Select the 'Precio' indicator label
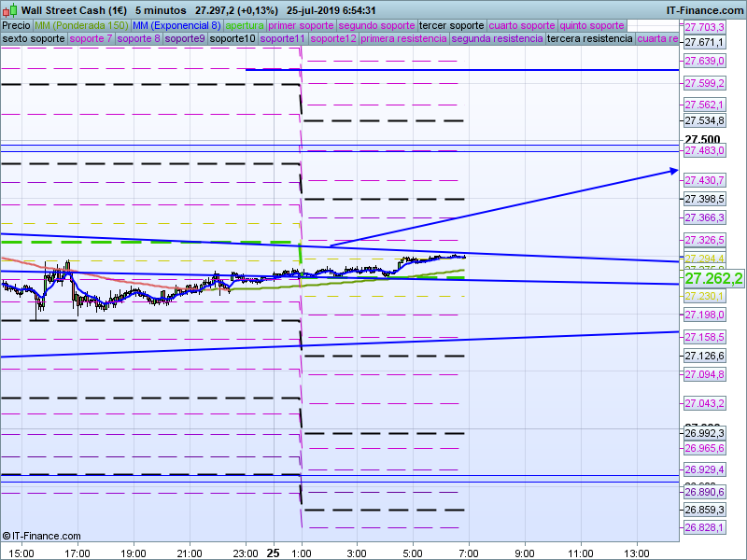747x560 pixels. point(16,25)
